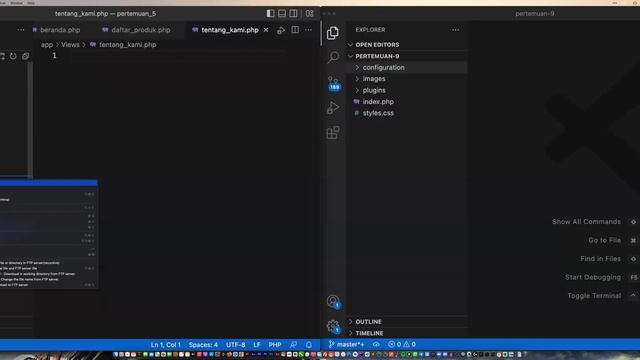Image resolution: width=640 pixels, height=360 pixels.
Task: Click the collapse all icon in left panel toolbar
Action: click(x=25, y=56)
